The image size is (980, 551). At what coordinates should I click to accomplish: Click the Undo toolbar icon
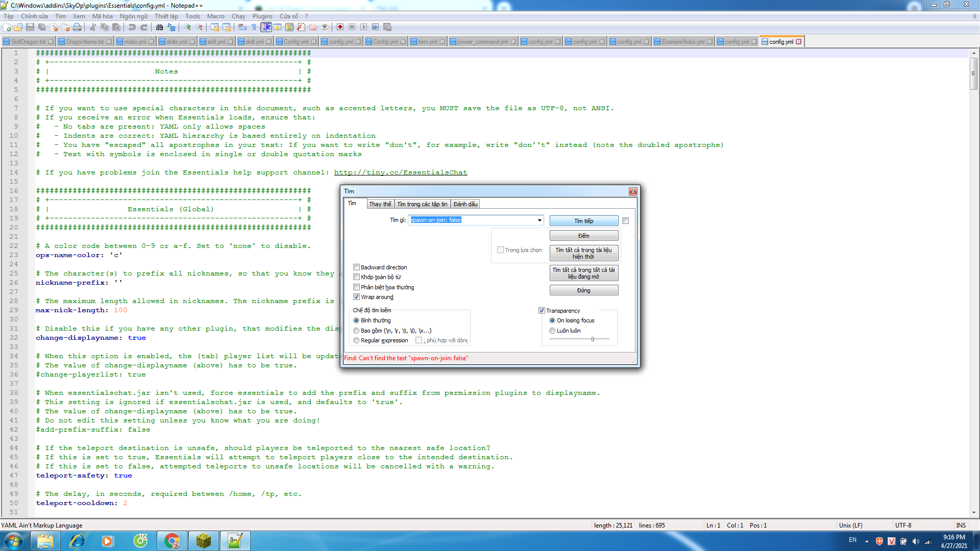point(132,27)
